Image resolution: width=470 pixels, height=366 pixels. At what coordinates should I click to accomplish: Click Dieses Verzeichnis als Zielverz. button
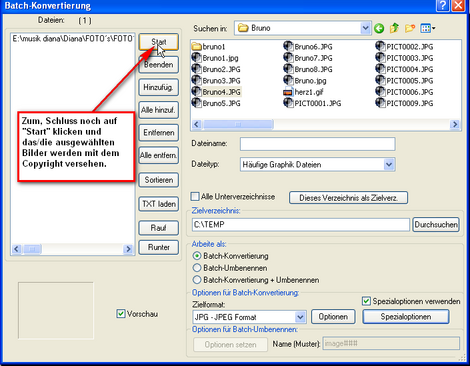point(348,198)
